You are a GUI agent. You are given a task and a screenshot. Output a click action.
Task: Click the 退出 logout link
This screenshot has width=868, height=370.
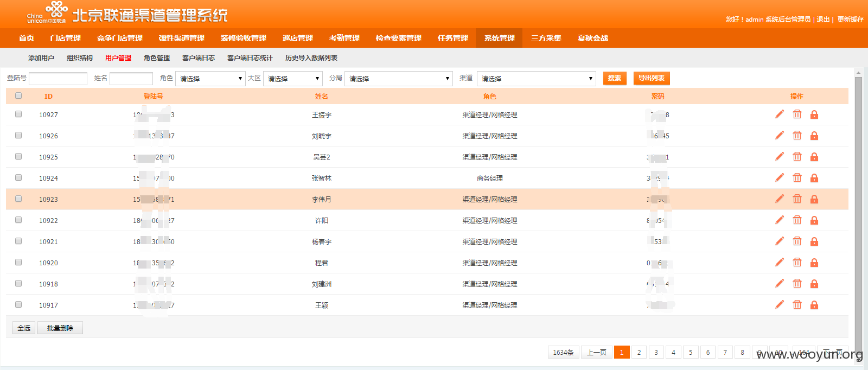824,19
